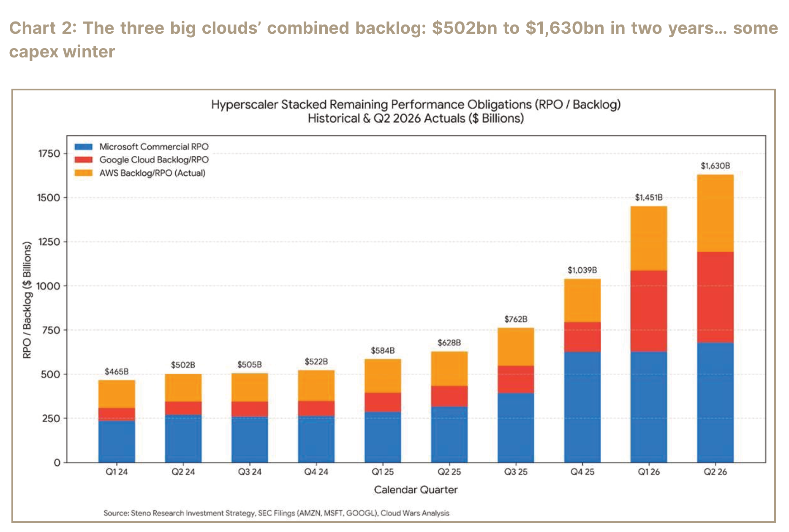Select the 'Microsoft Commercial RPO' legend label
Image resolution: width=789 pixels, height=532 pixels.
(154, 147)
